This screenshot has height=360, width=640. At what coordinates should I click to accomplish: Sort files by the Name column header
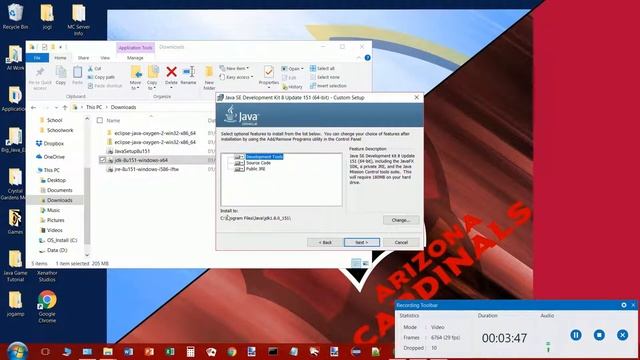113,120
